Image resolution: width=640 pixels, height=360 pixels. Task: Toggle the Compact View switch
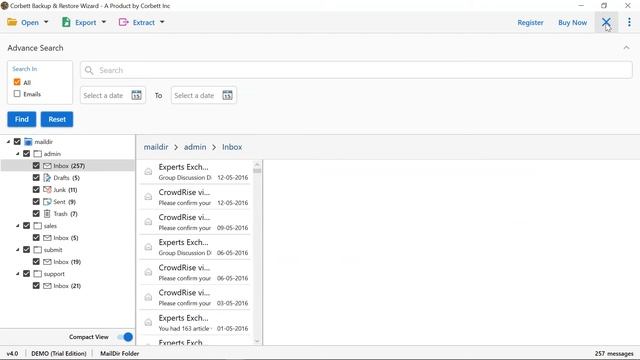[125, 337]
